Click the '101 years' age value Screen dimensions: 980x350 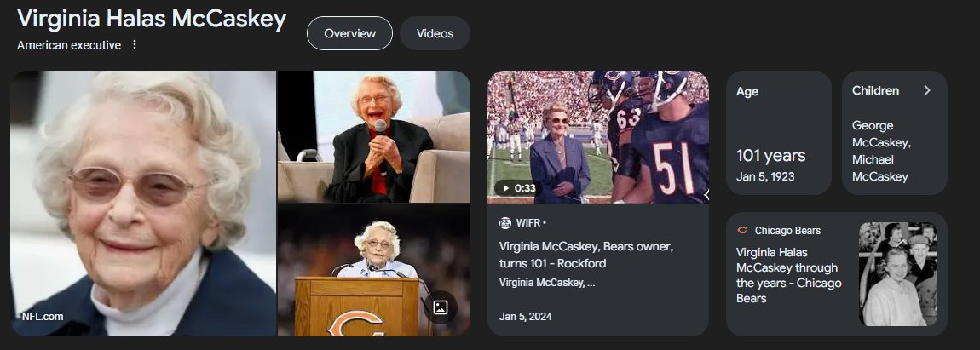(x=770, y=156)
